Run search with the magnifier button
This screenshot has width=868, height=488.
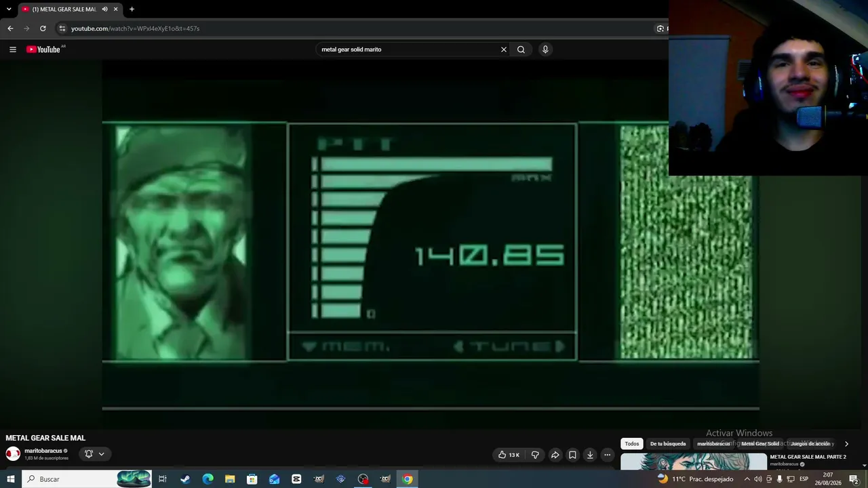tap(521, 49)
